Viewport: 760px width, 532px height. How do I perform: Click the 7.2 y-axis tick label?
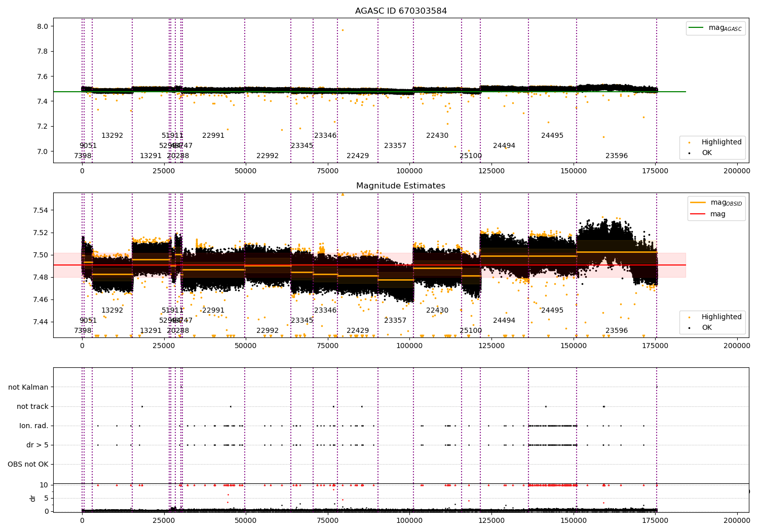point(43,127)
